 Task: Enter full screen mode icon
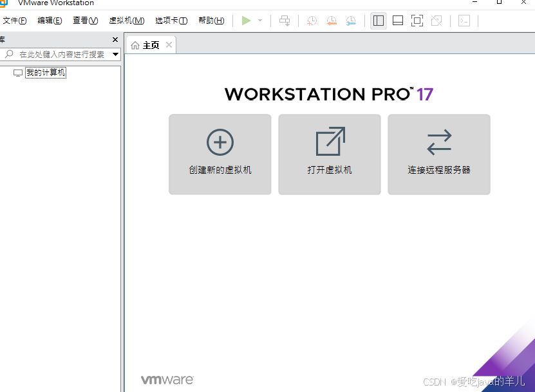pos(417,21)
